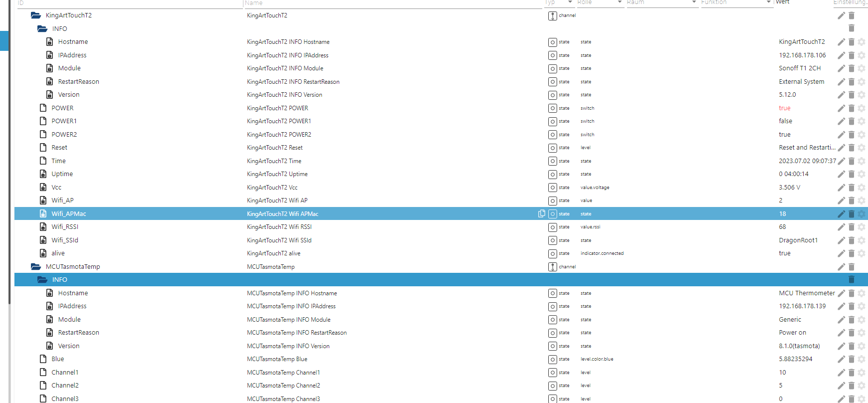Delete KingArtTouchT2 INFO Version state
868x403 pixels.
click(x=852, y=95)
